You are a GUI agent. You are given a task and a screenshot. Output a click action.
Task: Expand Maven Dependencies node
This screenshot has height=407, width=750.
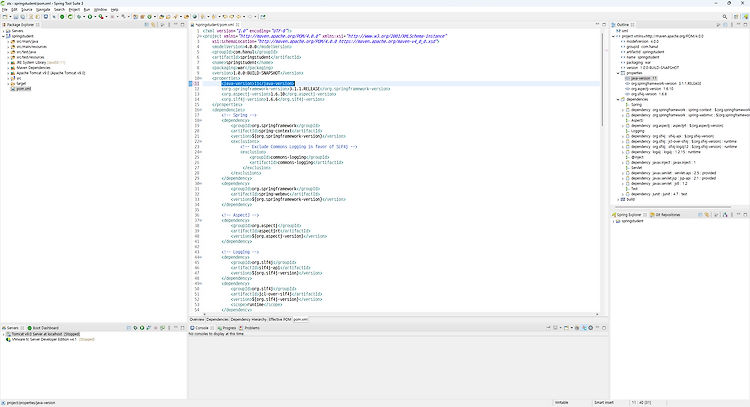click(x=8, y=68)
